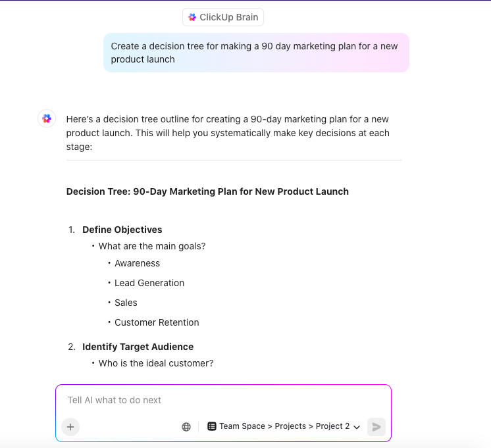Click the 'Customer Retention' bullet

click(x=157, y=322)
